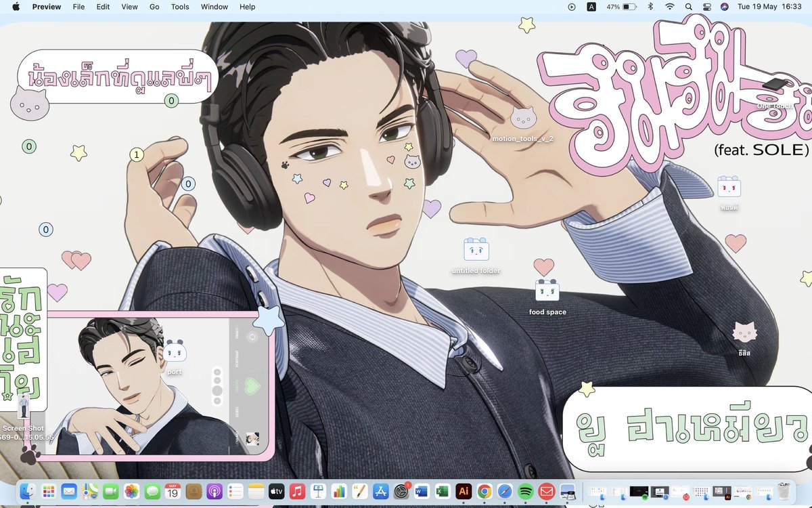Open Launchpad in the Dock
The height and width of the screenshot is (508, 812).
pyautogui.click(x=48, y=491)
